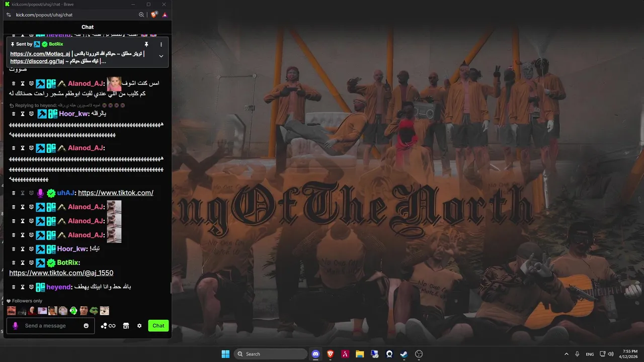Delete Hoor_kw's 'تيك!' message
The height and width of the screenshot is (362, 644).
(14, 249)
